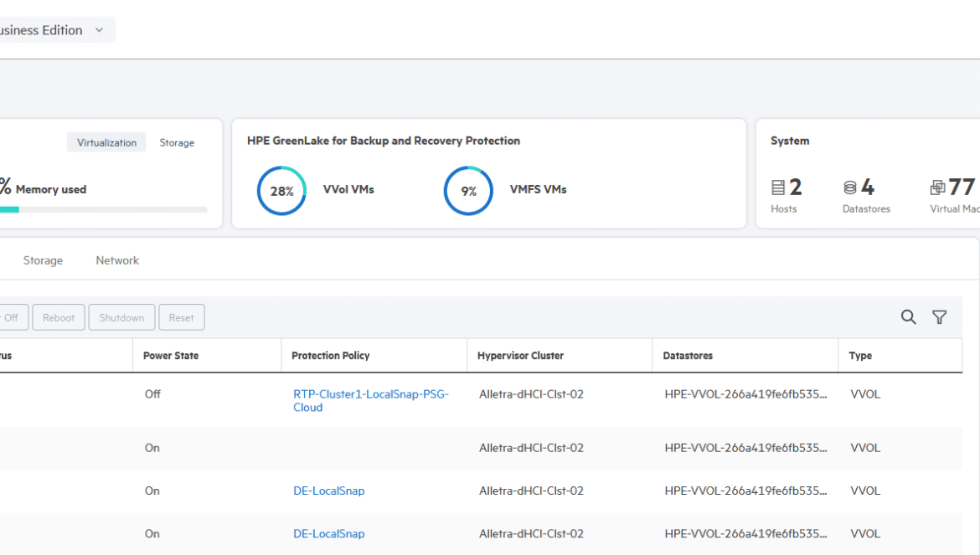Click the hosts count '2'

(x=796, y=187)
